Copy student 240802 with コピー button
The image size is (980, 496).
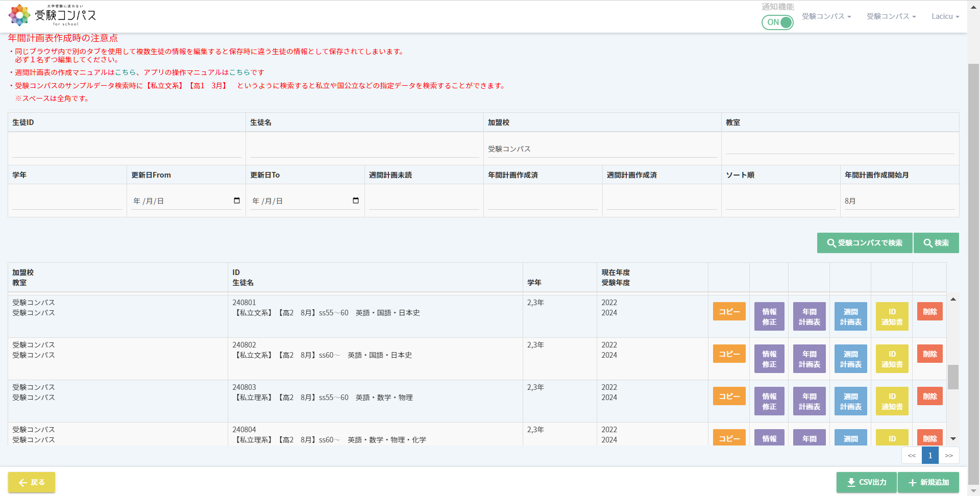(729, 354)
